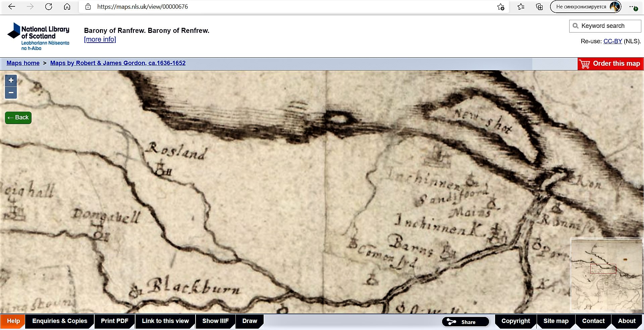View site info via the padlock icon
Image resolution: width=644 pixels, height=330 pixels.
pos(88,7)
